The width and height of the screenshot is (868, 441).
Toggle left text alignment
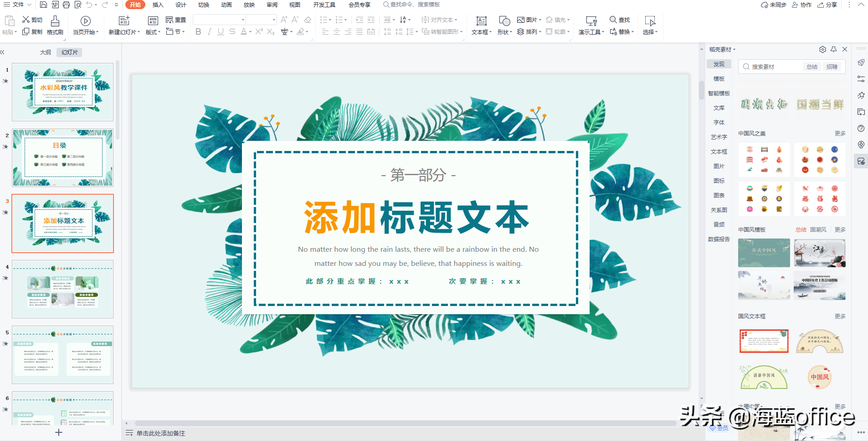[x=325, y=31]
